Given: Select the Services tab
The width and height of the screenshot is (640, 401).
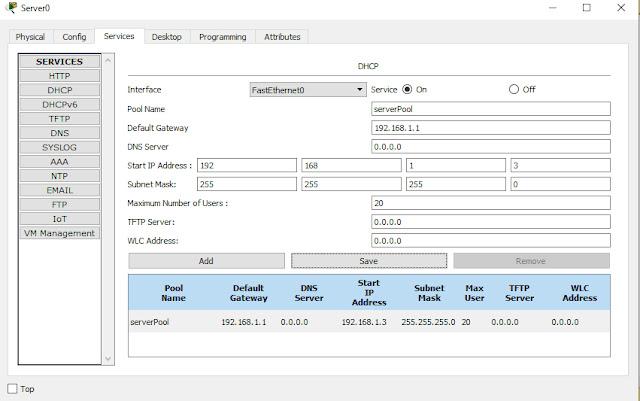Looking at the screenshot, I should (119, 36).
